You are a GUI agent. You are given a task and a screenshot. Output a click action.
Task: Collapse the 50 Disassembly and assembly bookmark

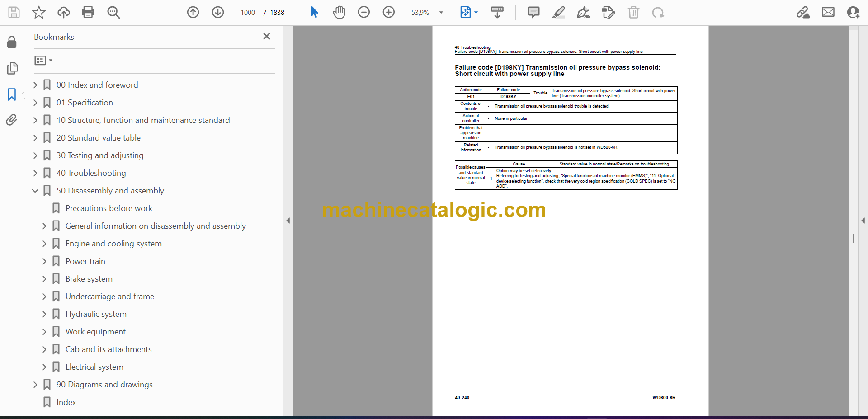35,191
